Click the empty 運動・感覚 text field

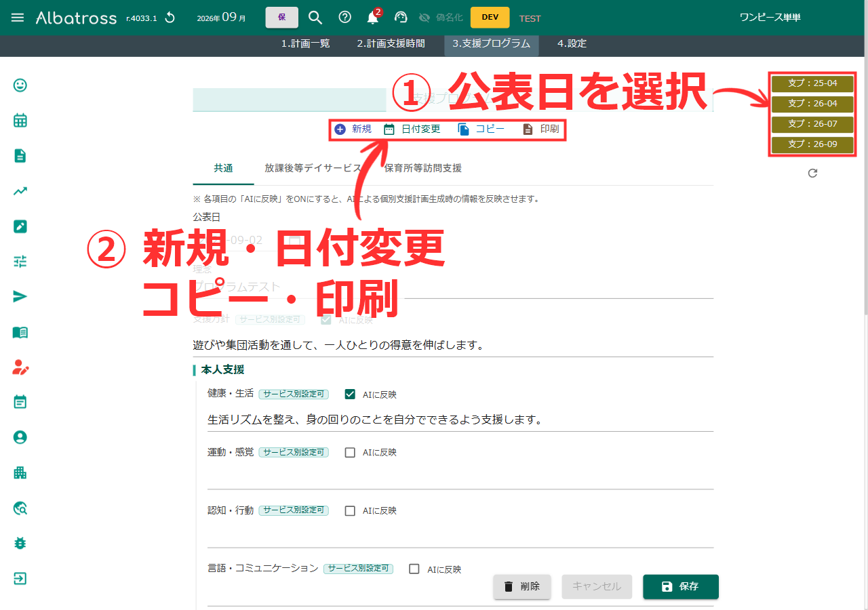(460, 478)
